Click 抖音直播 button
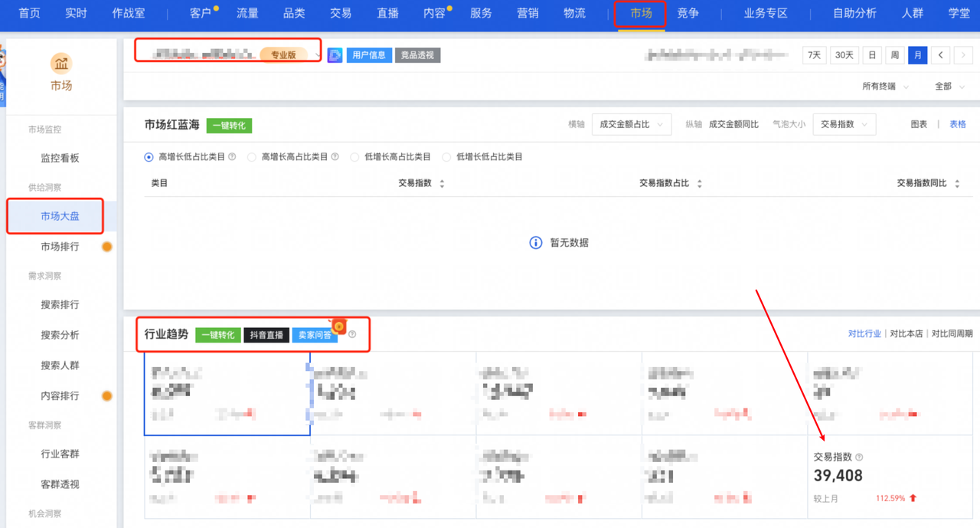This screenshot has width=980, height=528. [266, 335]
